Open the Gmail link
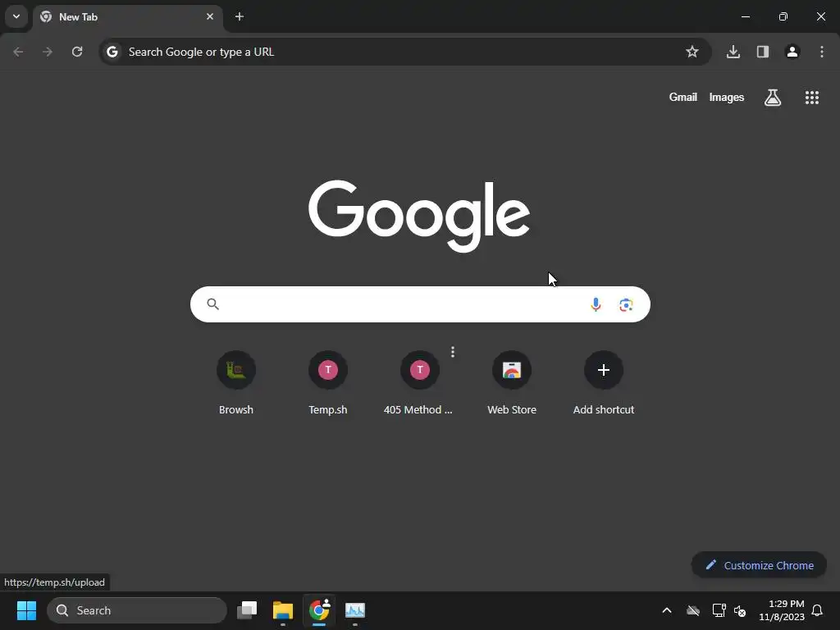This screenshot has width=840, height=630. 683,97
